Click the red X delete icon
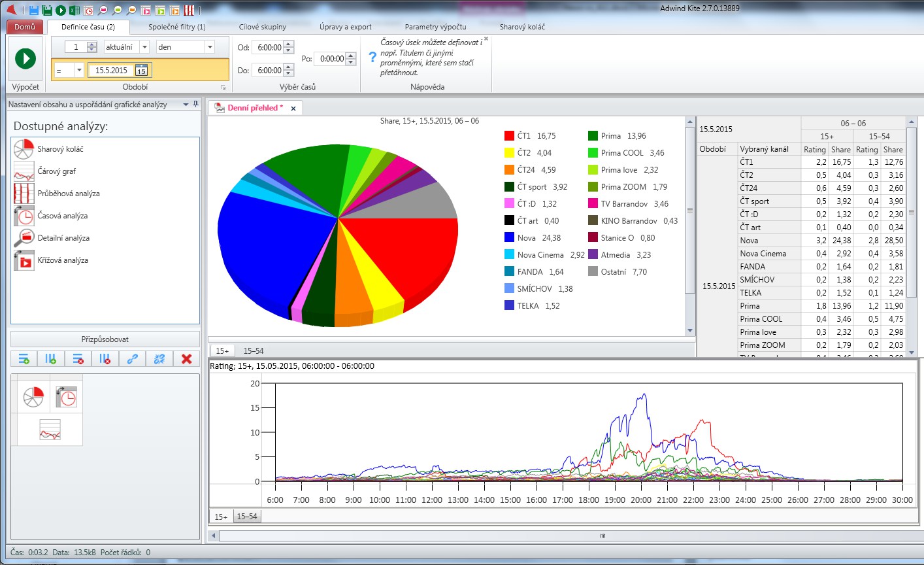The height and width of the screenshot is (565, 924). [186, 358]
